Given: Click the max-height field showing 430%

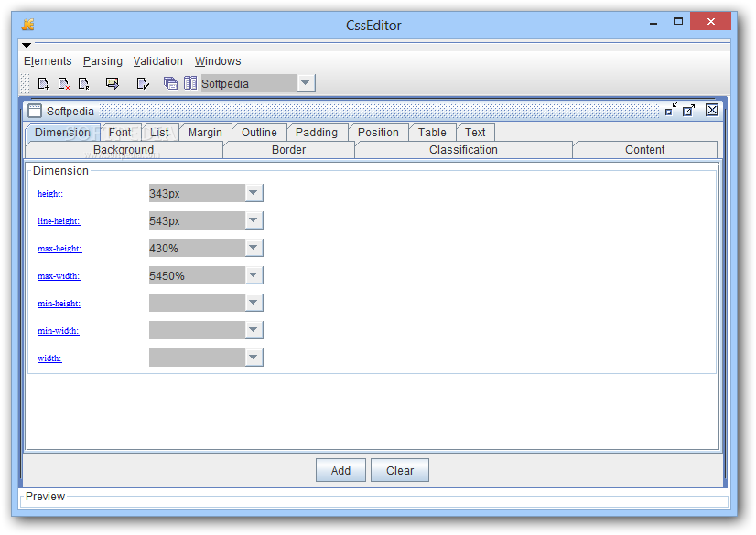Looking at the screenshot, I should [x=197, y=248].
